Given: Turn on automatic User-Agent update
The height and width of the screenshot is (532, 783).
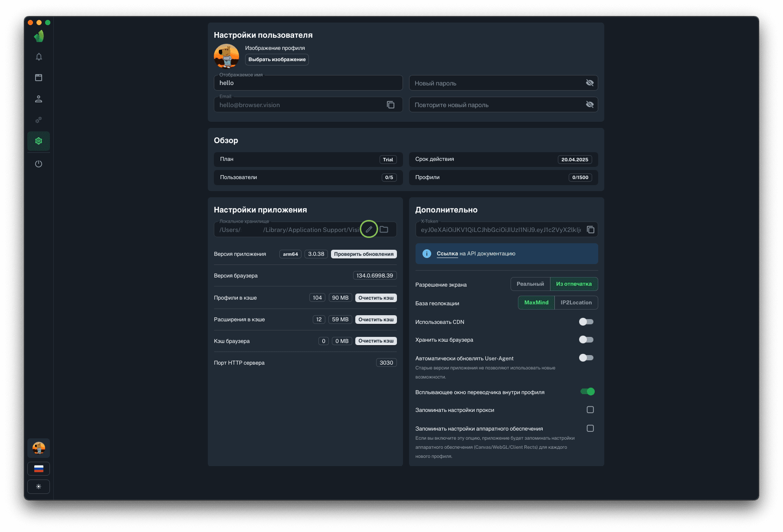Looking at the screenshot, I should 586,358.
